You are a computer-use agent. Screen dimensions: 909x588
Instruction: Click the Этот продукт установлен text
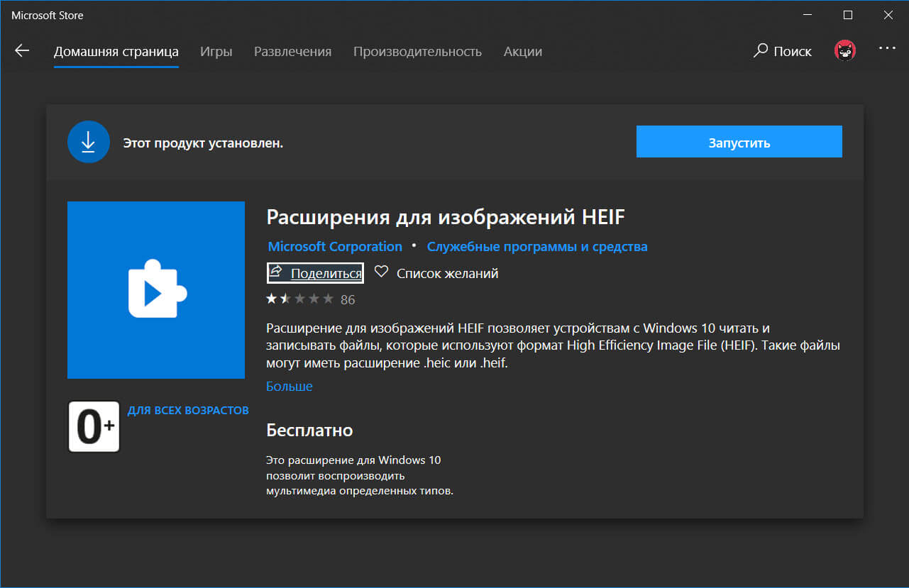pos(203,143)
